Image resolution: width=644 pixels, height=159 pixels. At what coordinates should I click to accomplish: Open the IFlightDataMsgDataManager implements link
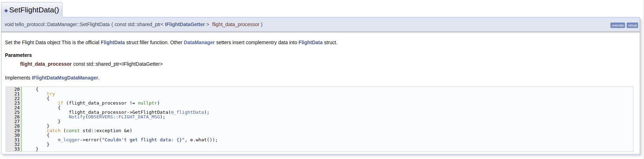(65, 78)
